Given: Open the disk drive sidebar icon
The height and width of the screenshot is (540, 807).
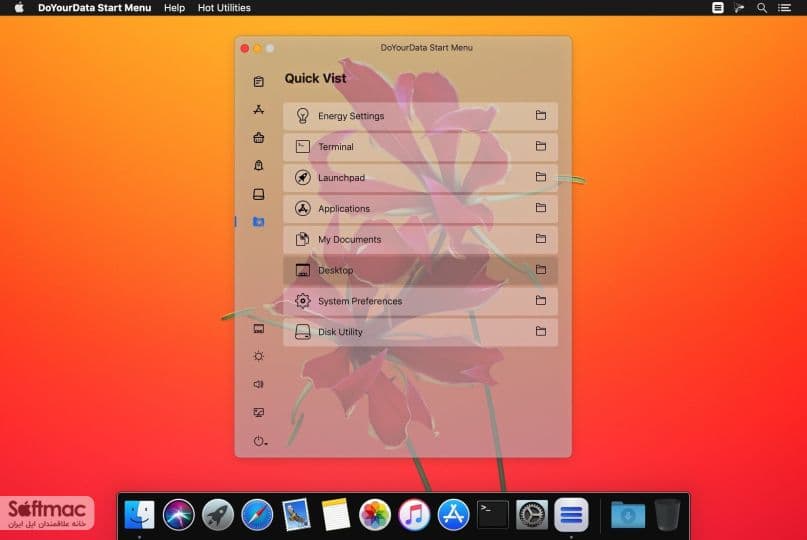Looking at the screenshot, I should pyautogui.click(x=258, y=194).
